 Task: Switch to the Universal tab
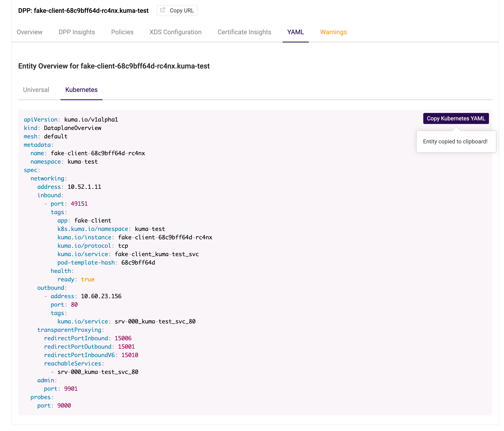pyautogui.click(x=36, y=90)
